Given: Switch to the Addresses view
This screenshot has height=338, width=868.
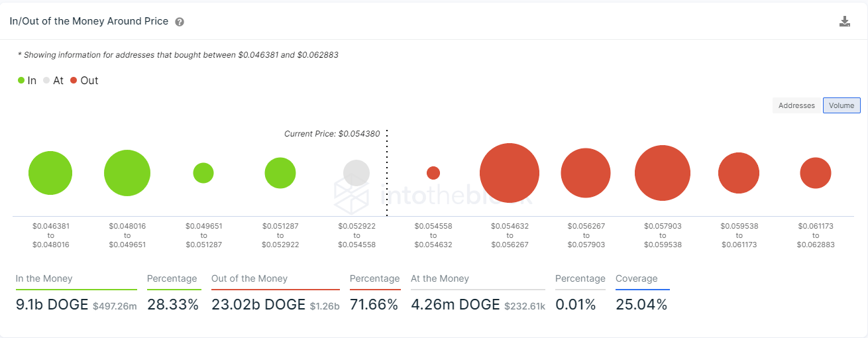Looking at the screenshot, I should pyautogui.click(x=796, y=105).
